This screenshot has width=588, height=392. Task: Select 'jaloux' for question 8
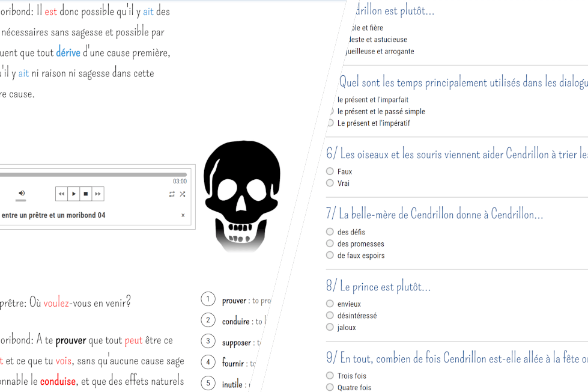(x=330, y=327)
